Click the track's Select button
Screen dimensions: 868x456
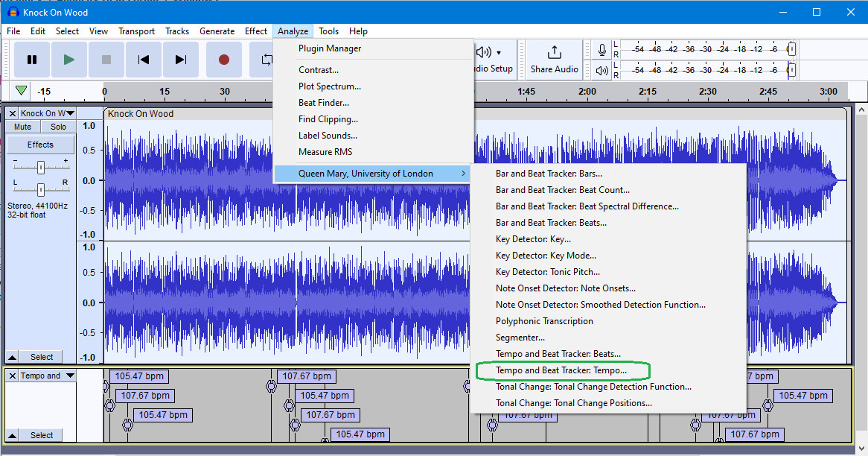(x=41, y=357)
